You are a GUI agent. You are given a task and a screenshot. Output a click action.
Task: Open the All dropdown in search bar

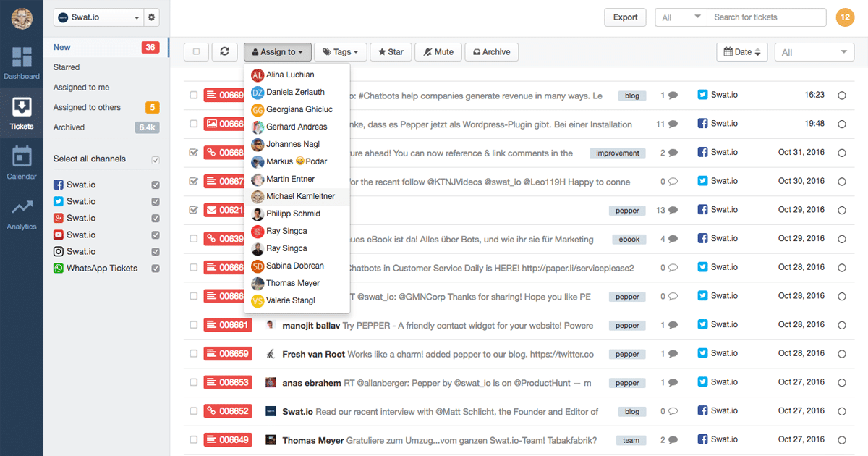pyautogui.click(x=681, y=17)
